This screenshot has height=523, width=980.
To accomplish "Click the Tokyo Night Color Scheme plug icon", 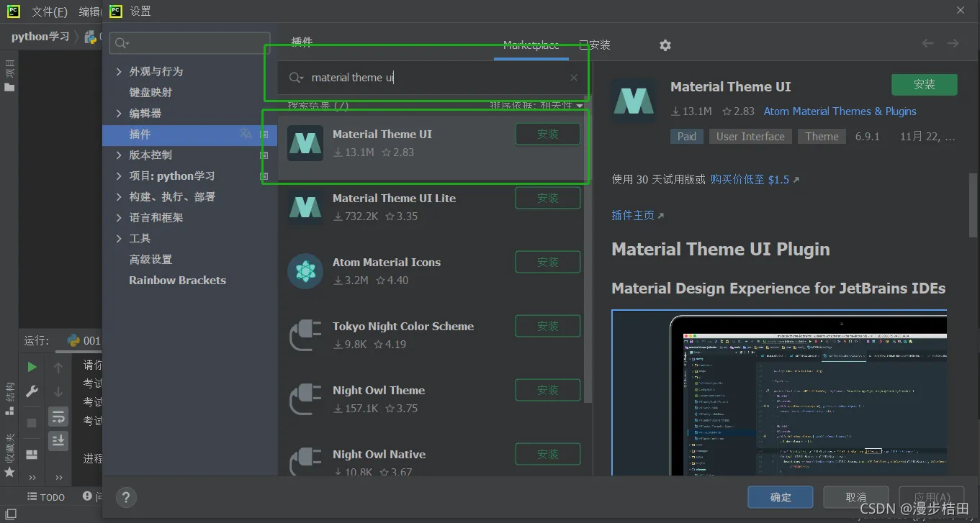I will point(305,335).
